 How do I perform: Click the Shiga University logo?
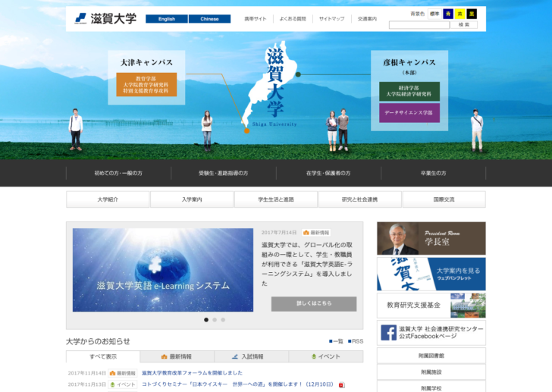105,19
